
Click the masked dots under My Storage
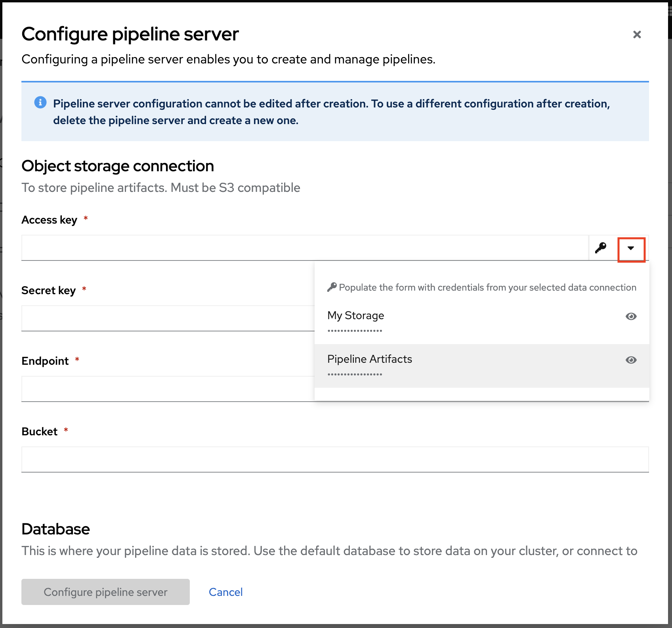coord(355,331)
